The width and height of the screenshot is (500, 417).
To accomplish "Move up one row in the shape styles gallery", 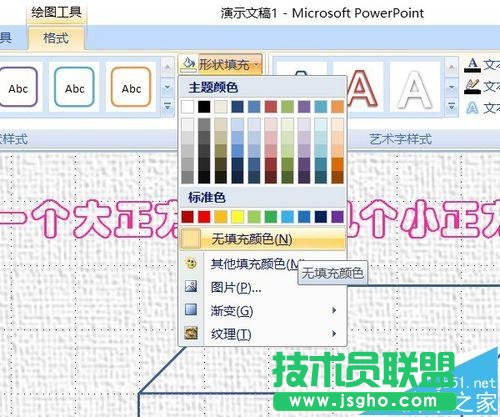I will click(x=168, y=68).
